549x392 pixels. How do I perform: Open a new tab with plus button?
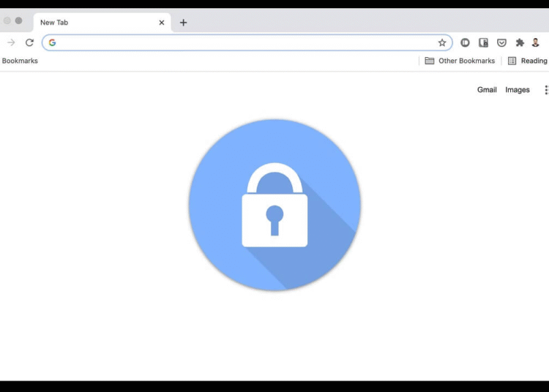click(183, 23)
